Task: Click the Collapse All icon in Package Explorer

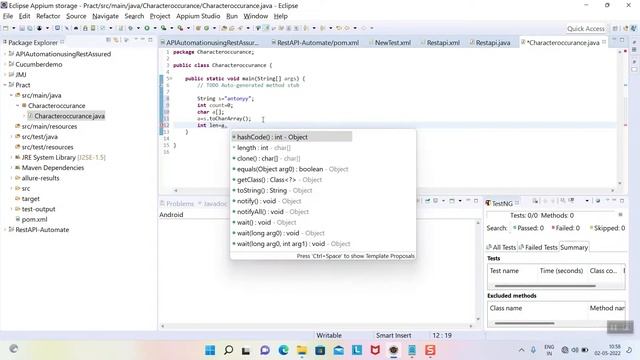Action: 108,40
